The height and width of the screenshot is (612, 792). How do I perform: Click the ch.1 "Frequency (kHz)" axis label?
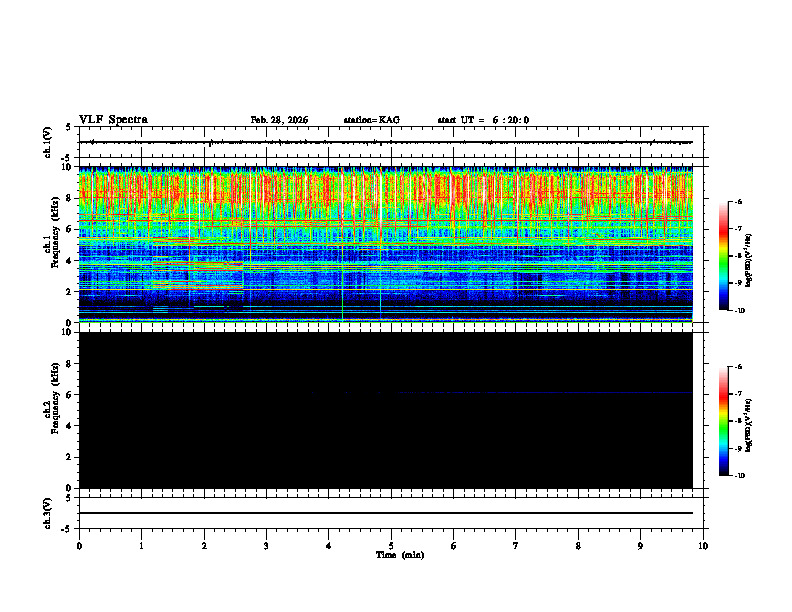point(55,240)
